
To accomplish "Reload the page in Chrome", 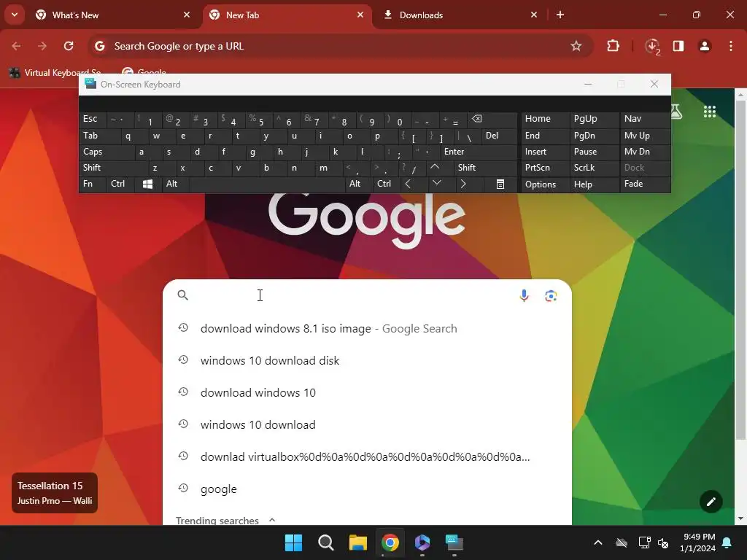I will 69,46.
